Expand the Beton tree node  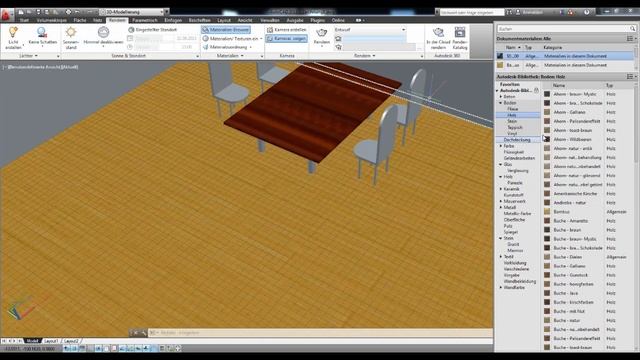[501, 97]
